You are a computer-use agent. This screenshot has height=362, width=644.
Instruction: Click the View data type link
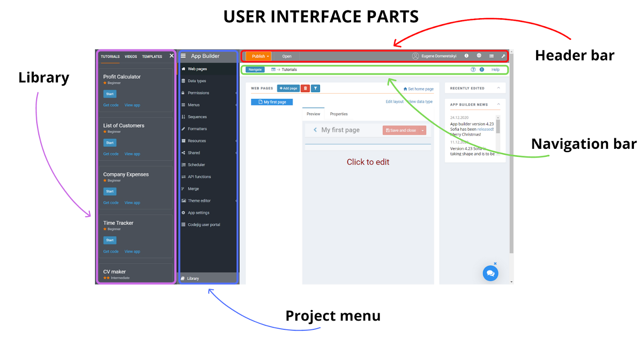[421, 102]
